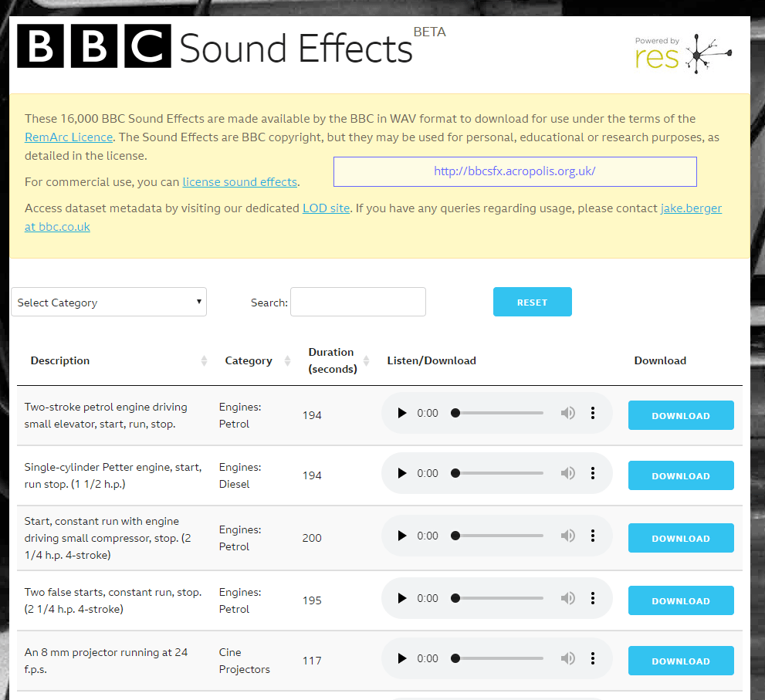The image size is (765, 700).
Task: Click the BBC logo blocks
Action: [93, 46]
